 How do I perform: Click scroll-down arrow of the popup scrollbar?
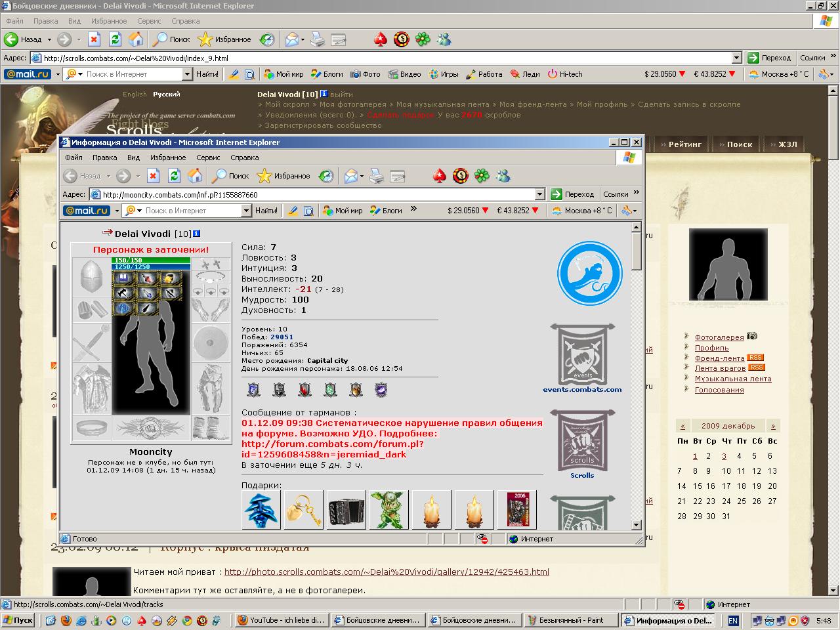(636, 525)
